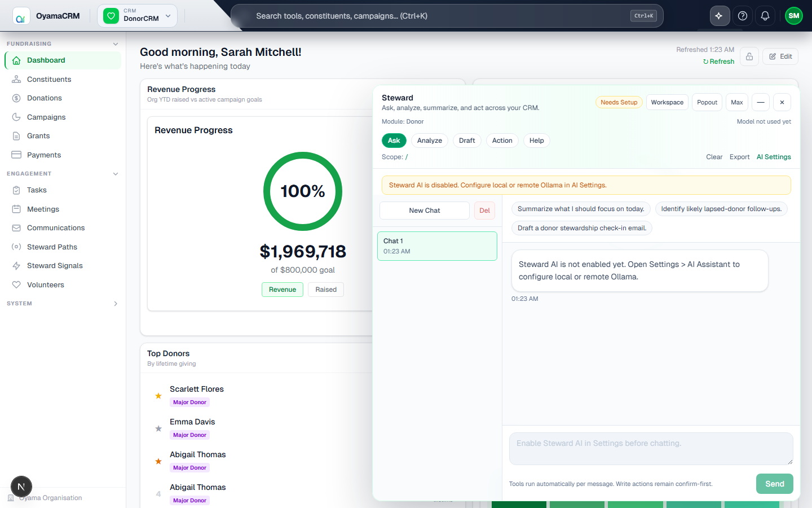The width and height of the screenshot is (812, 508).
Task: Click the dashboard lock icon button
Action: [x=749, y=56]
